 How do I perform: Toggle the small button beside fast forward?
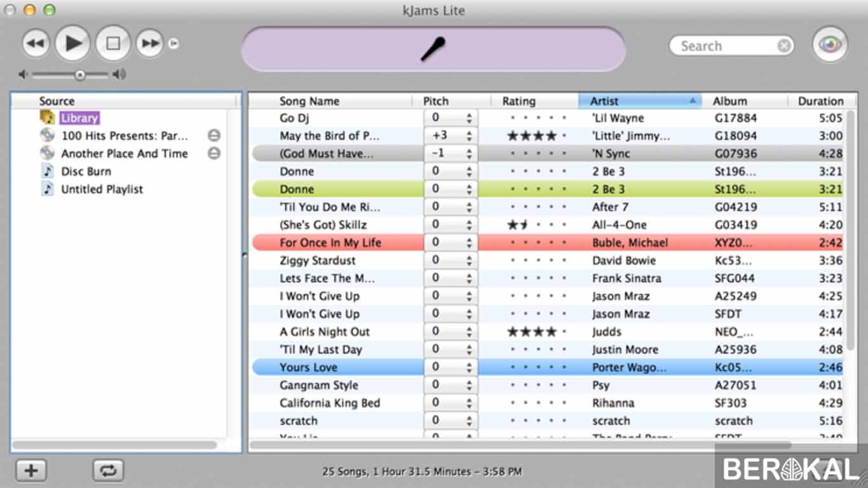tap(173, 43)
